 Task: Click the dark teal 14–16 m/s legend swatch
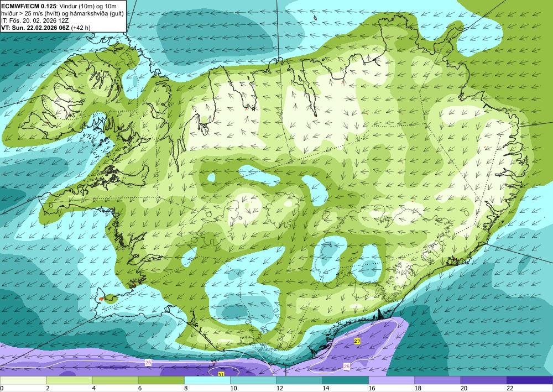pos(346,380)
